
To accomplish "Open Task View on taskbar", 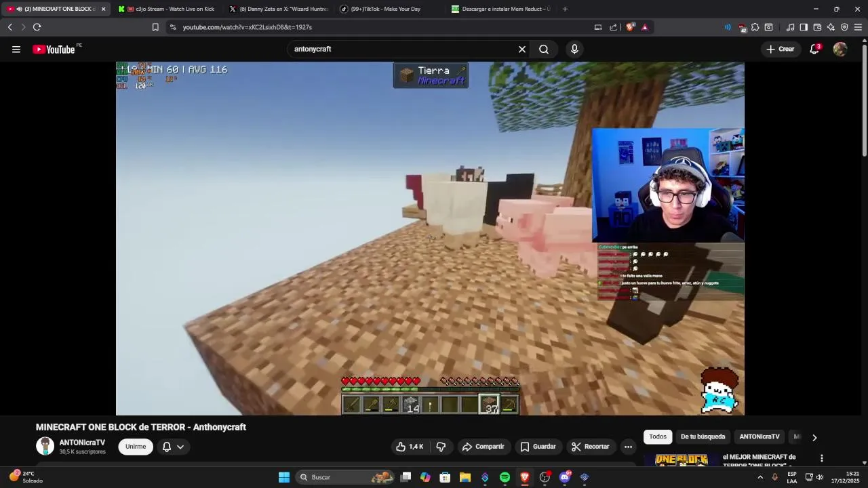I will [x=406, y=477].
